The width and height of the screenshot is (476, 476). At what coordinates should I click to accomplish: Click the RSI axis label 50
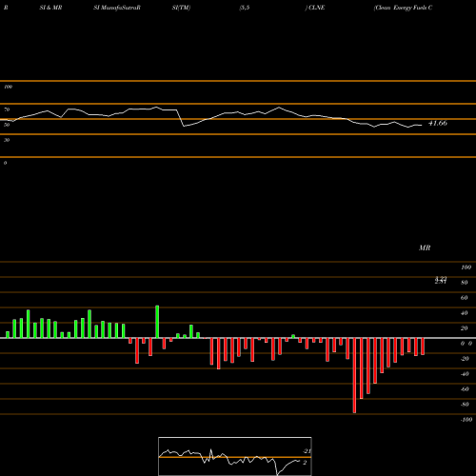click(x=7, y=125)
